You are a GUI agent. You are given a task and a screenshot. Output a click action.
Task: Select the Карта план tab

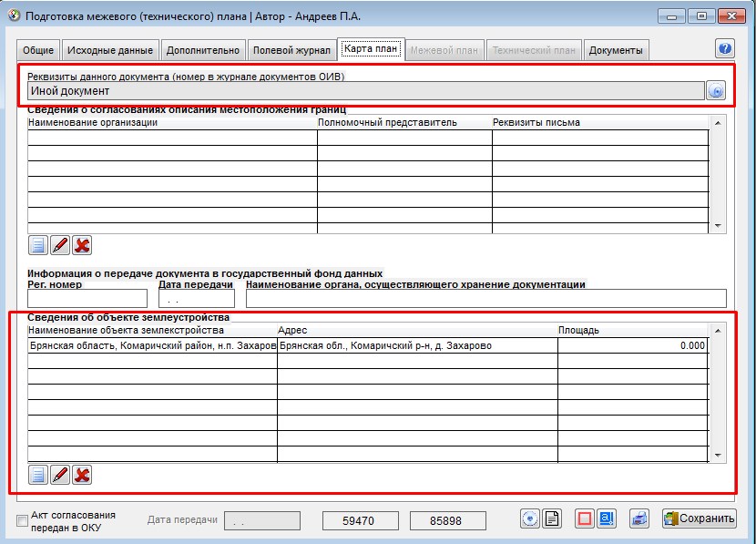click(371, 48)
